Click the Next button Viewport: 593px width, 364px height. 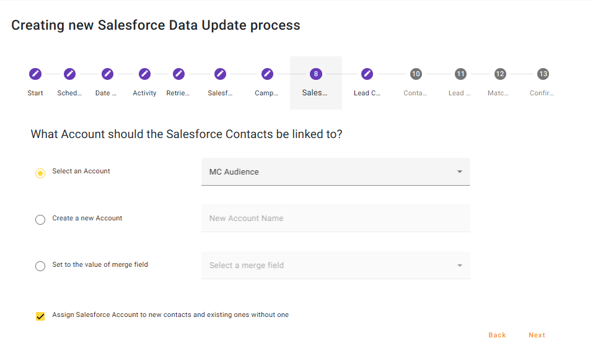click(x=537, y=335)
